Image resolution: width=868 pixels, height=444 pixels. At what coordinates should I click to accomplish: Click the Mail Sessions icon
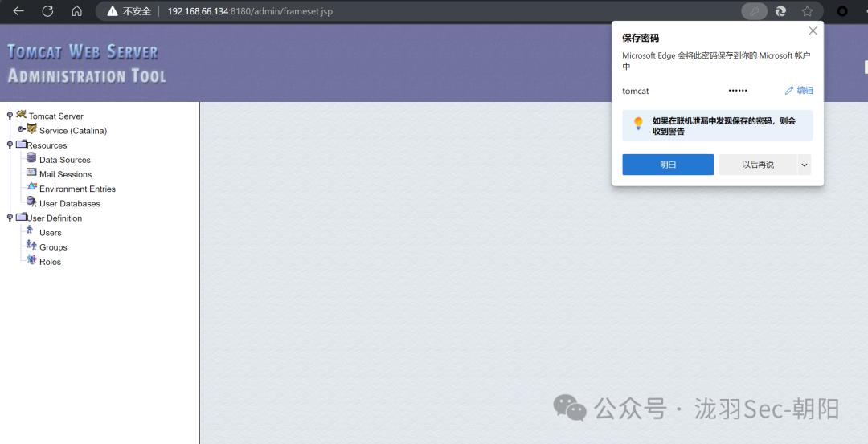31,173
